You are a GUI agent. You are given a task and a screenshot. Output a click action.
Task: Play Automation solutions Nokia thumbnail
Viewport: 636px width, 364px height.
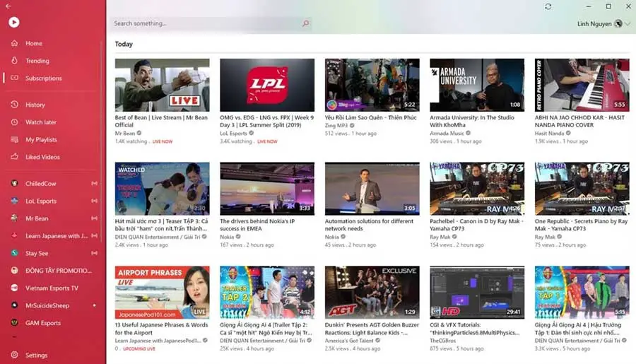372,189
